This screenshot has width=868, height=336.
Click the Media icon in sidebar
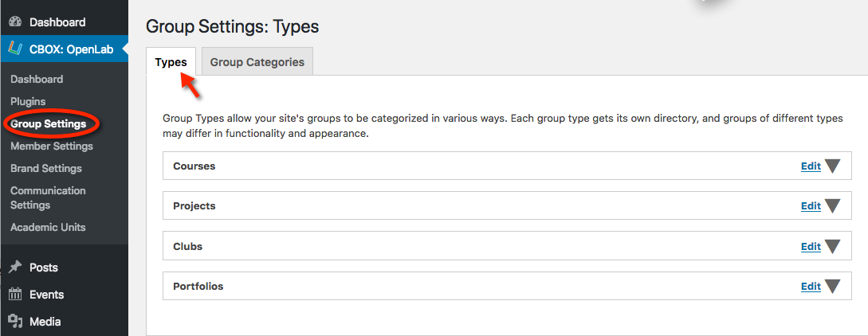(x=15, y=321)
